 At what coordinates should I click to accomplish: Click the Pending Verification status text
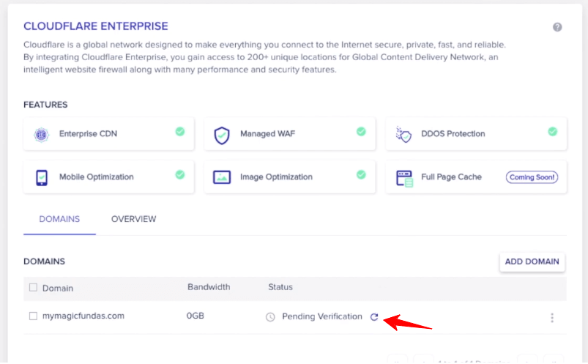click(322, 316)
